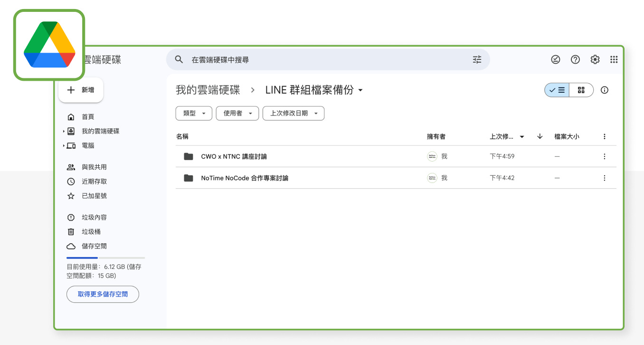Click 擁有者 column header

point(436,136)
